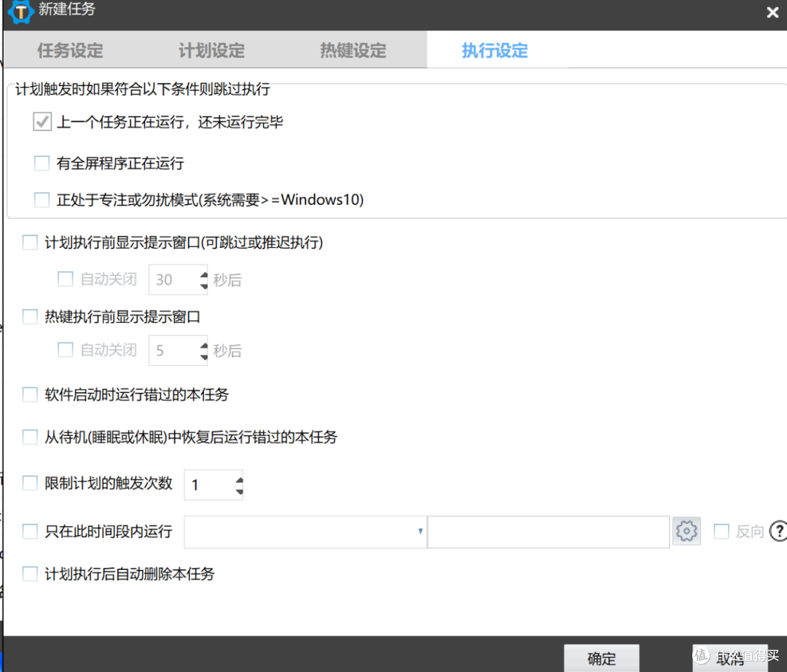Click the empty time range text field

[x=549, y=531]
